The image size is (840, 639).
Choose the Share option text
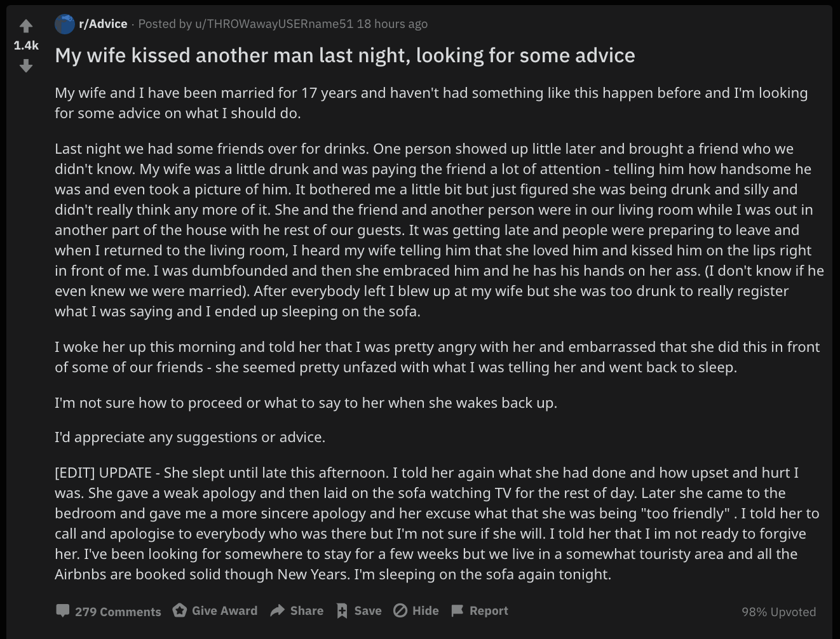pos(307,610)
